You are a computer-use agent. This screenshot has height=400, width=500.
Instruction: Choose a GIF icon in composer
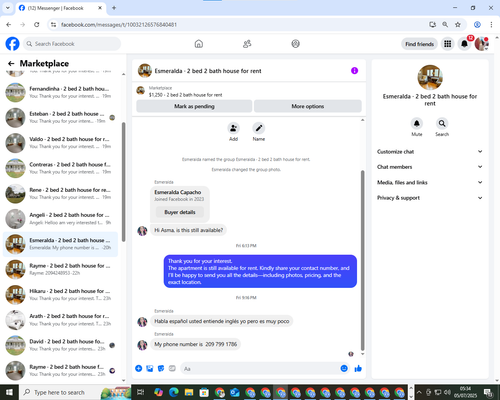pos(172,368)
